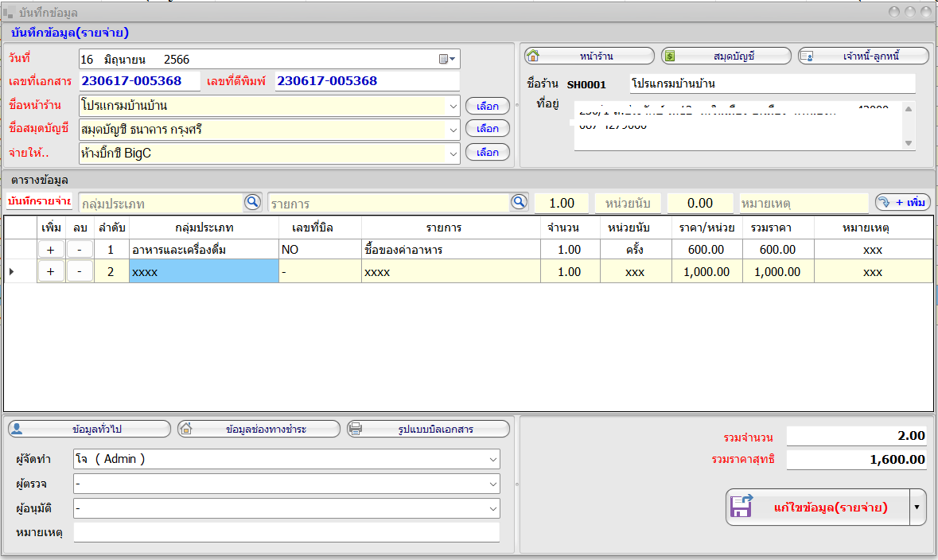The image size is (938, 560).
Task: Click the + button in row 2
Action: pos(51,271)
